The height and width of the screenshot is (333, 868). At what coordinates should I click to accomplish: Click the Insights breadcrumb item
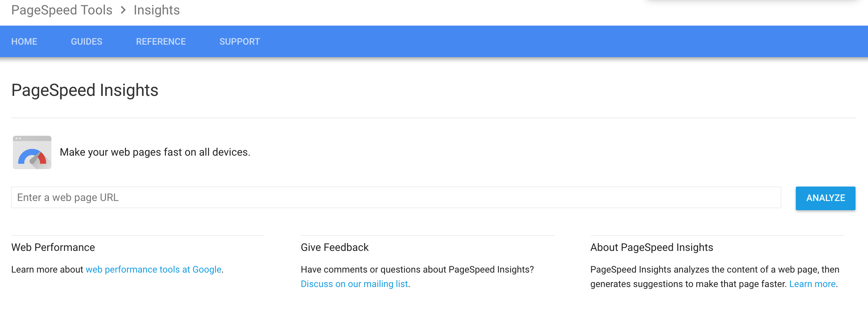[157, 10]
